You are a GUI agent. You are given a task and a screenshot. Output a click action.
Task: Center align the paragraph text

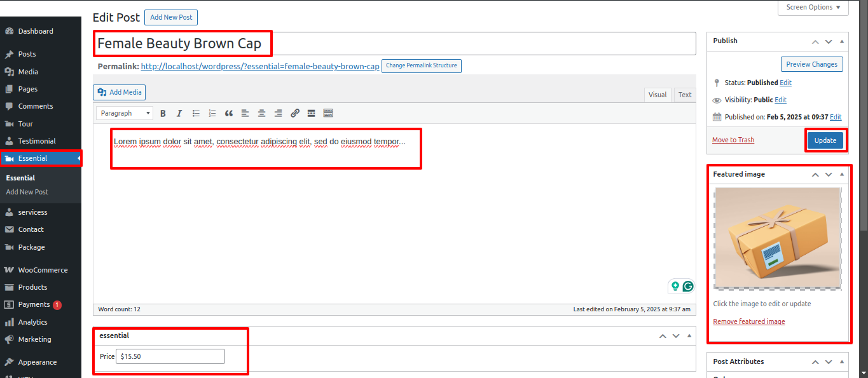coord(261,113)
